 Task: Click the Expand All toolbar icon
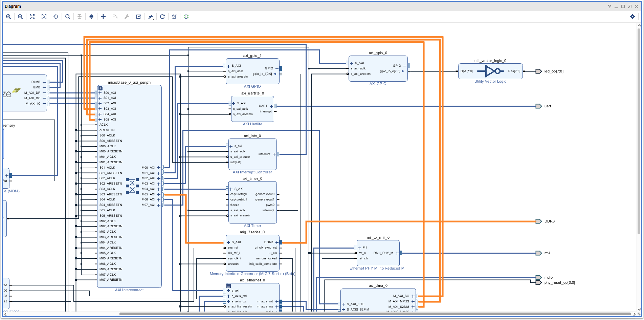(91, 17)
